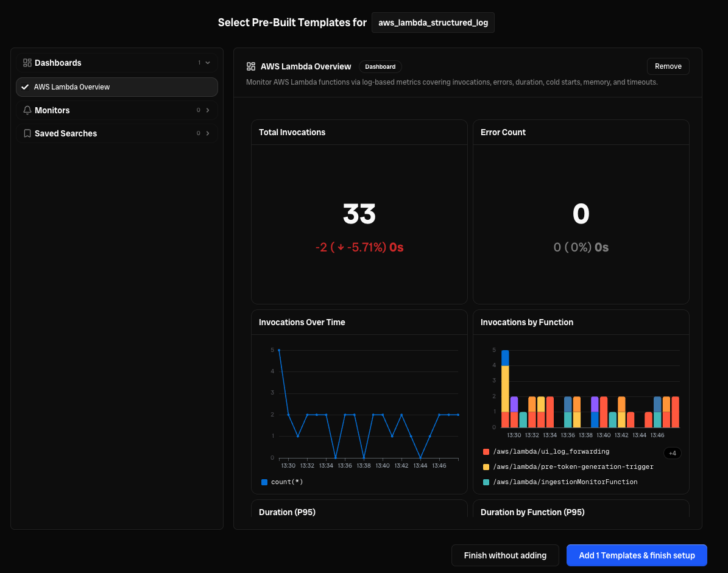Click the Invocations by Function panel title
Image resolution: width=728 pixels, height=573 pixels.
[526, 322]
